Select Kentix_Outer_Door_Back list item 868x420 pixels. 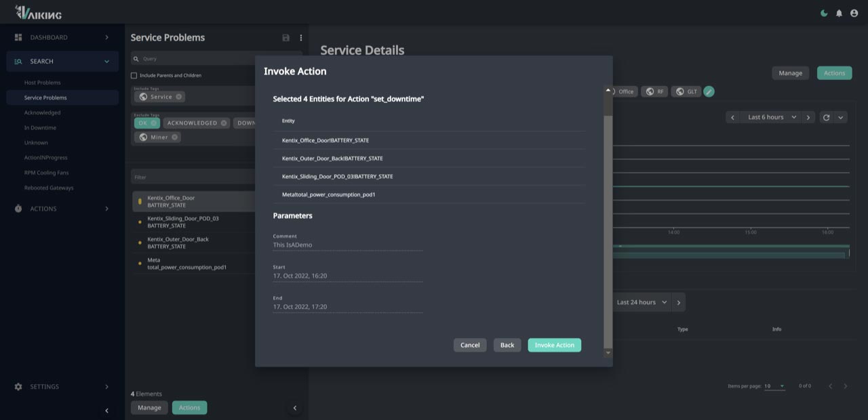(194, 243)
